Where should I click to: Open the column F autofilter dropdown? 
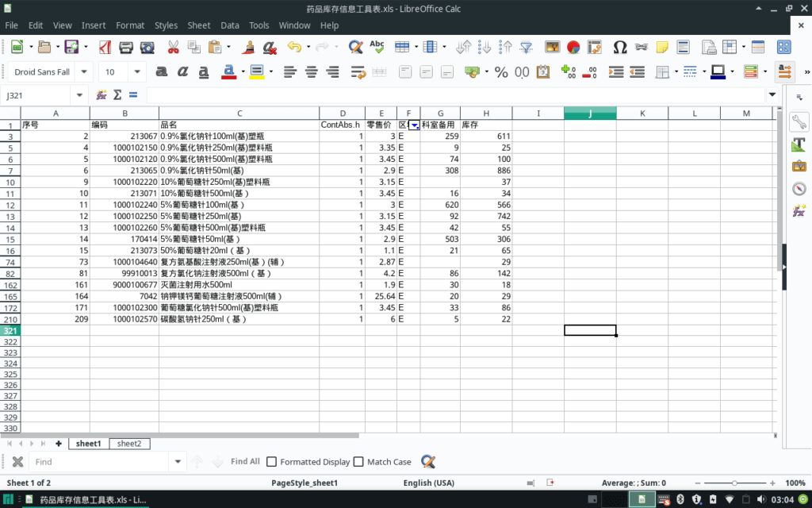[x=414, y=125]
